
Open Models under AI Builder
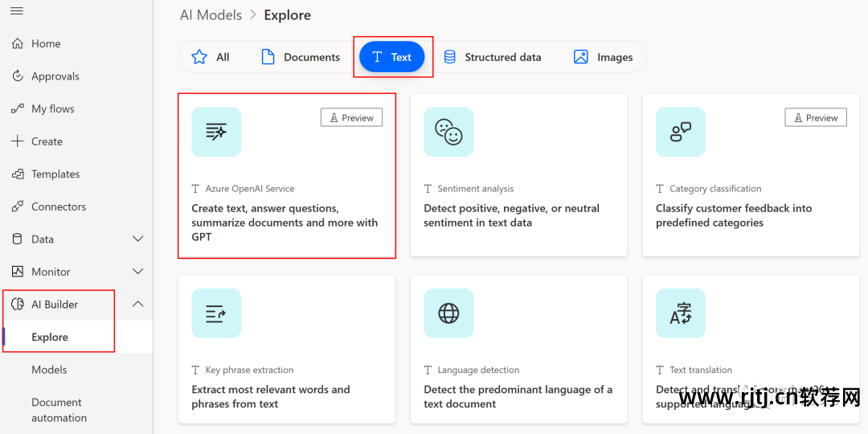click(x=49, y=370)
